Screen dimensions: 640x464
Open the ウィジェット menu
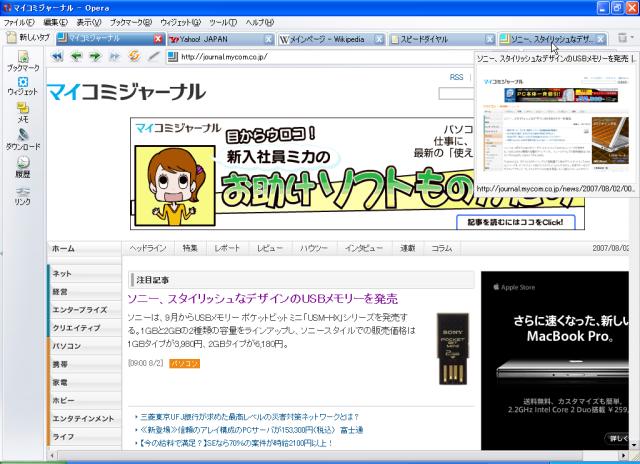tap(180, 22)
